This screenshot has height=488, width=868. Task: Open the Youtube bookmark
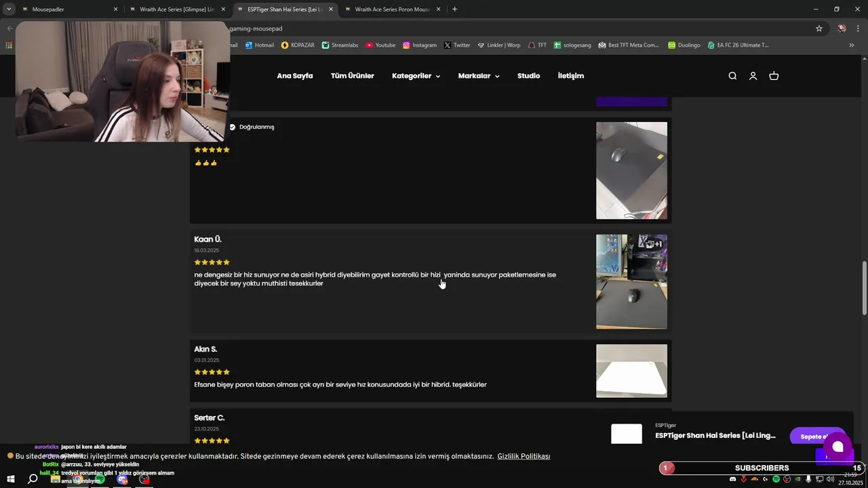tap(380, 45)
